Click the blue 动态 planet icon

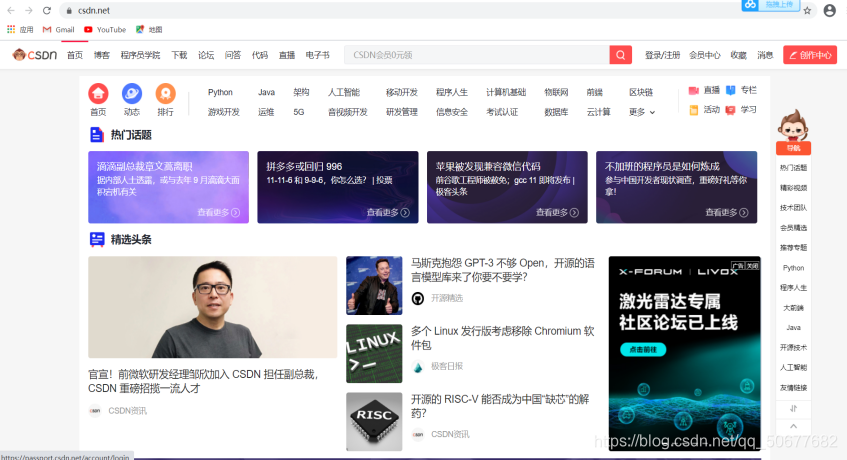[x=132, y=93]
